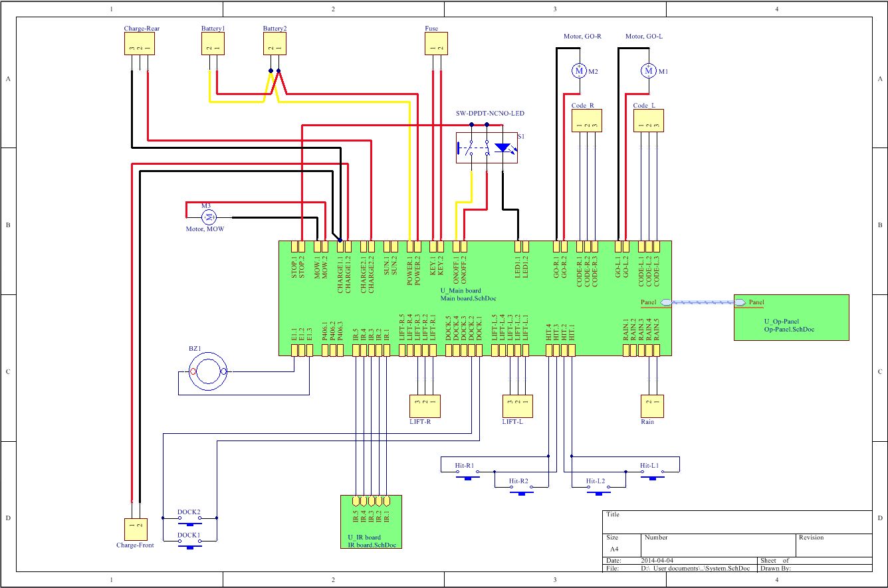This screenshot has height=588, width=888.
Task: Select the Charge-Rear connector
Action: click(x=140, y=43)
